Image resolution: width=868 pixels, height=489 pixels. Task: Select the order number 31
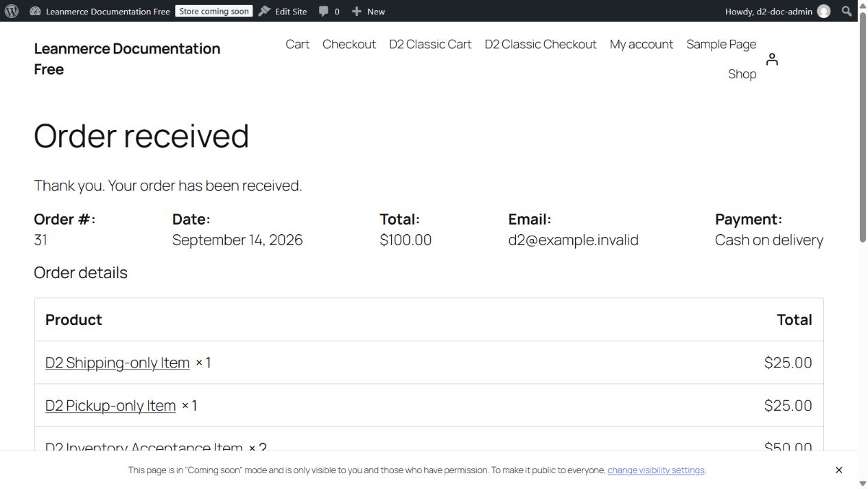point(40,240)
